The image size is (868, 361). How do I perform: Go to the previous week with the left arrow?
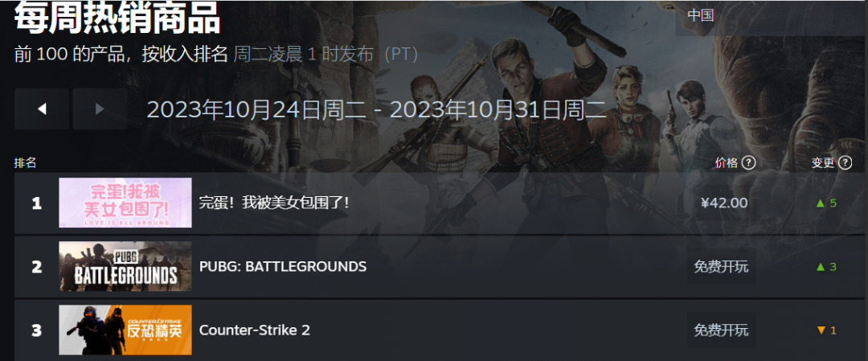tap(42, 109)
